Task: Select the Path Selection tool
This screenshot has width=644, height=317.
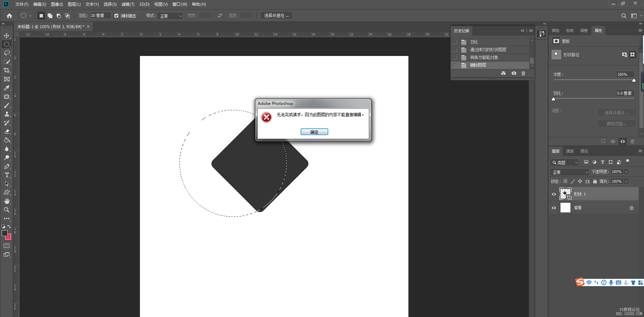Action: (7, 184)
